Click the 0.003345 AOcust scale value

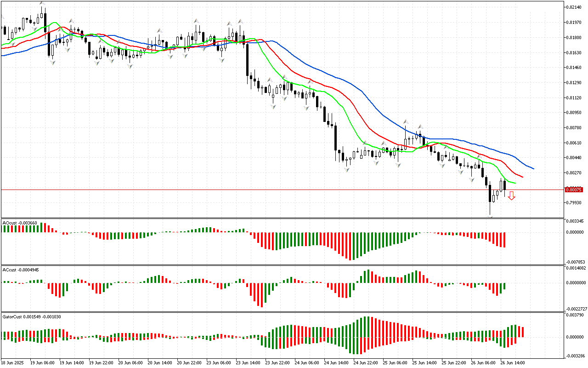pyautogui.click(x=575, y=221)
